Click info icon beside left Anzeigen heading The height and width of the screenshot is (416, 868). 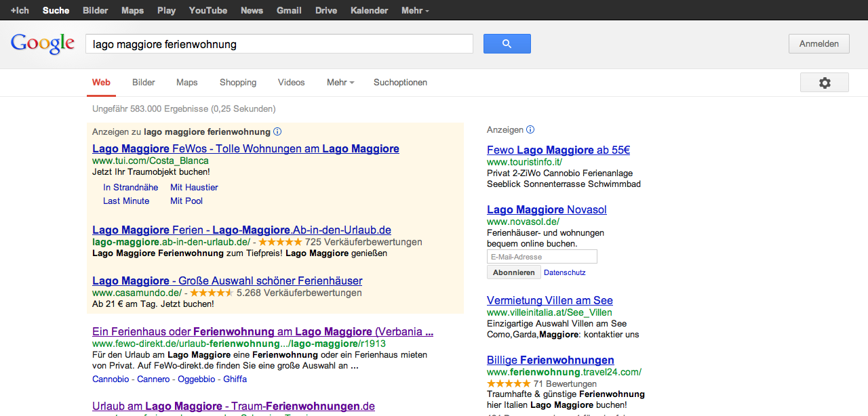tap(277, 132)
